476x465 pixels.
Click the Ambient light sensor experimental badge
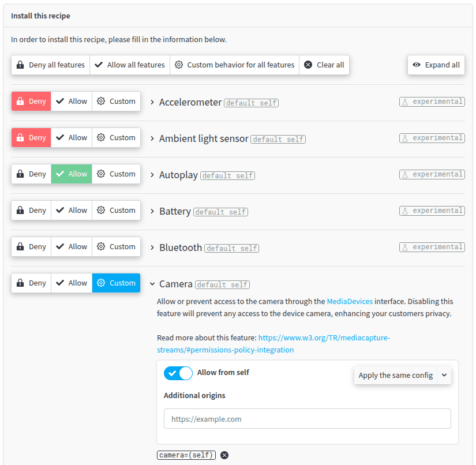tap(432, 138)
